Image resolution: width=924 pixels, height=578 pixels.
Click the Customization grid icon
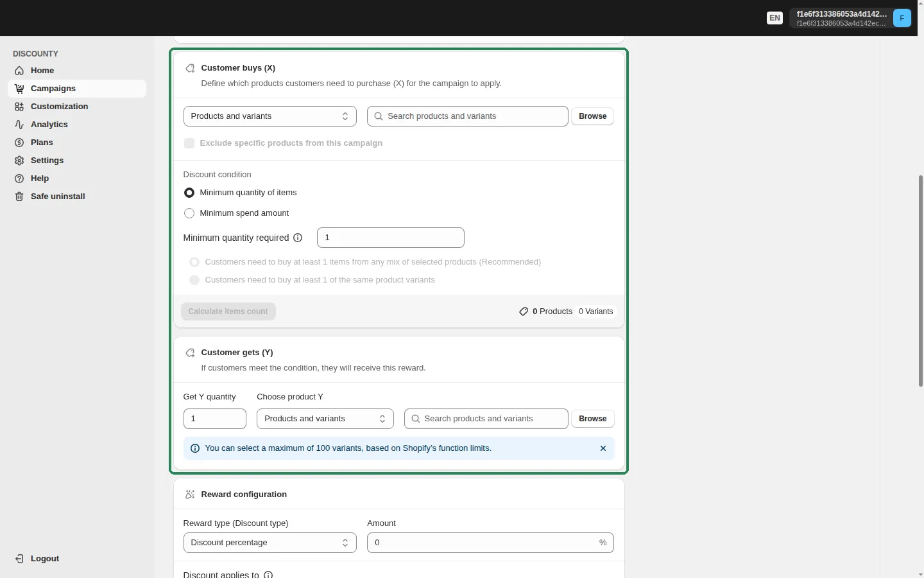tap(19, 107)
